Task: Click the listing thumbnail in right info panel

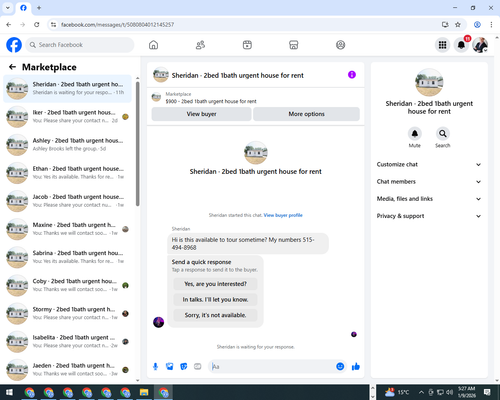Action: point(429,82)
